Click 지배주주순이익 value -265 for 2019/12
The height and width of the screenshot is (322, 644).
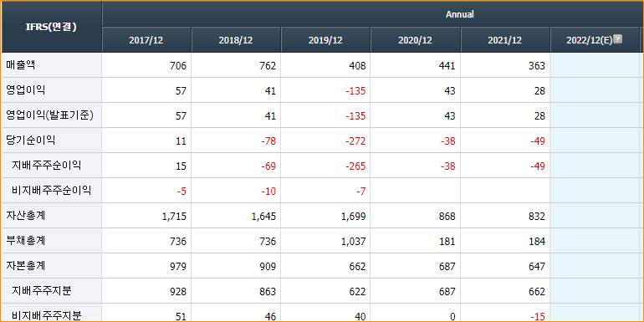coord(355,166)
